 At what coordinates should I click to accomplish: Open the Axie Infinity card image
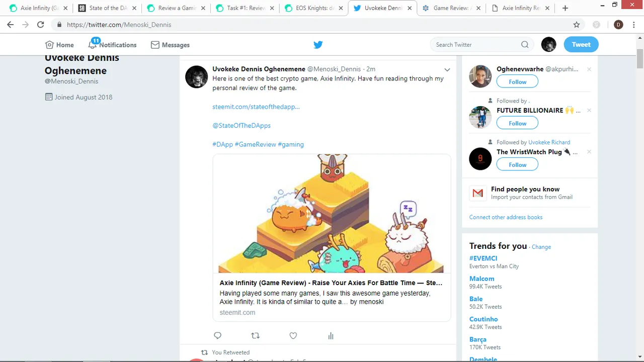(332, 213)
